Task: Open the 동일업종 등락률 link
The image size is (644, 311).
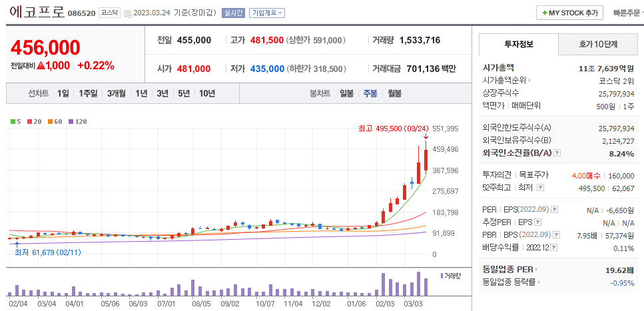Action: pyautogui.click(x=509, y=282)
